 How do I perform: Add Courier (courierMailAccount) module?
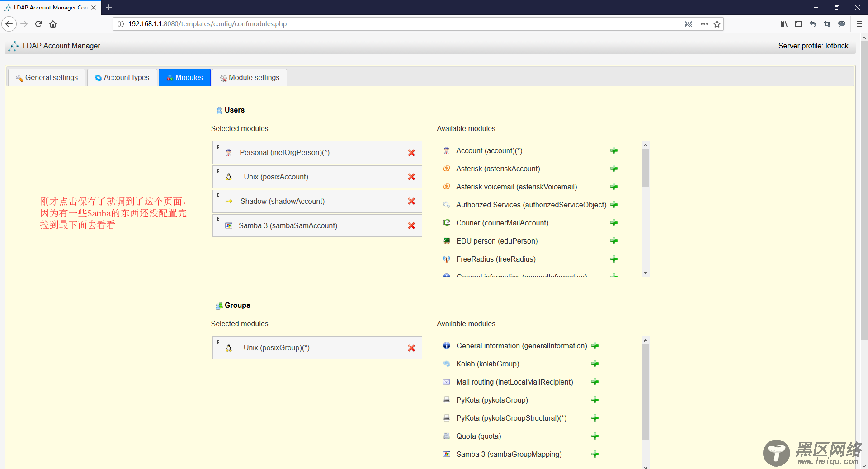(x=614, y=223)
